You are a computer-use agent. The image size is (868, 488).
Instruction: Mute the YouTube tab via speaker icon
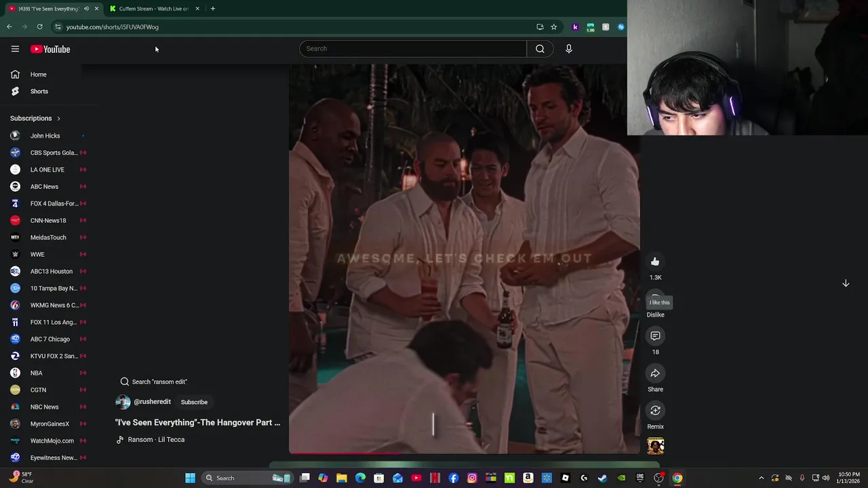click(x=86, y=9)
